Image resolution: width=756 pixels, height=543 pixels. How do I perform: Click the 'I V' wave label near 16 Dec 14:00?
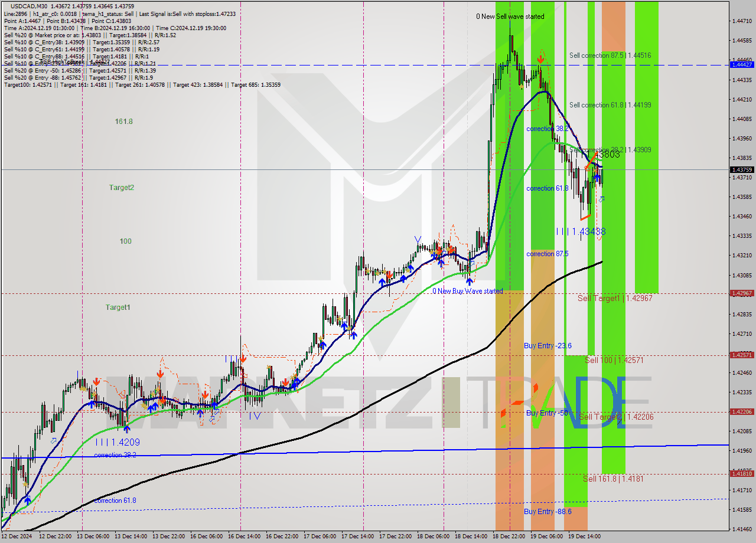pos(255,416)
